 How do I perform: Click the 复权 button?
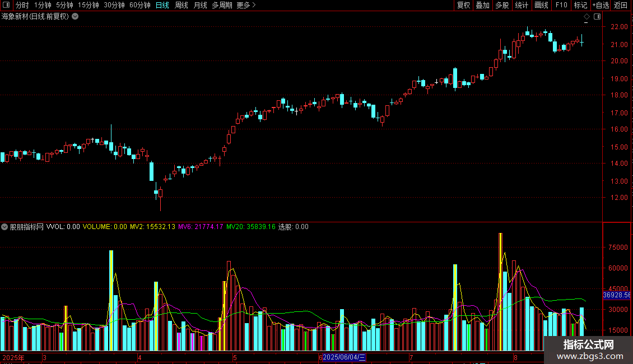click(463, 5)
